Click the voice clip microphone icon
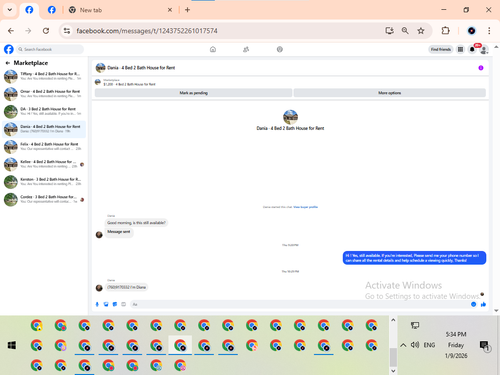 97,304
